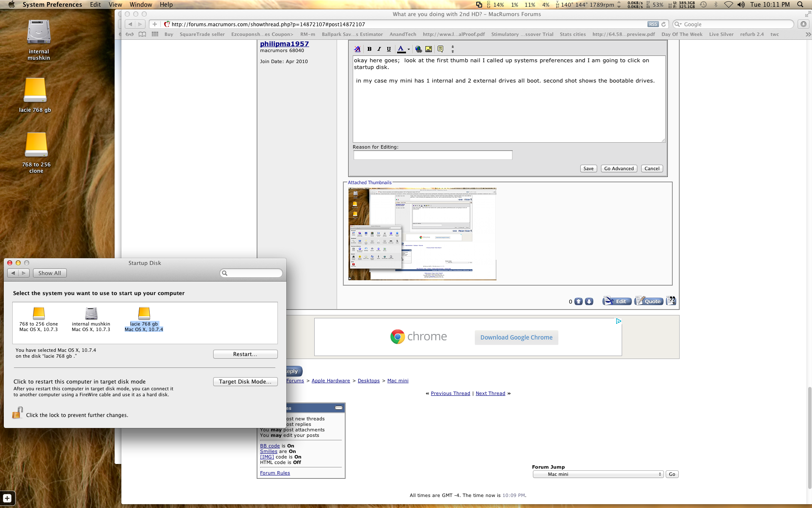This screenshot has width=812, height=508.
Task: Open Mac mini breadcrumb link
Action: tap(398, 381)
